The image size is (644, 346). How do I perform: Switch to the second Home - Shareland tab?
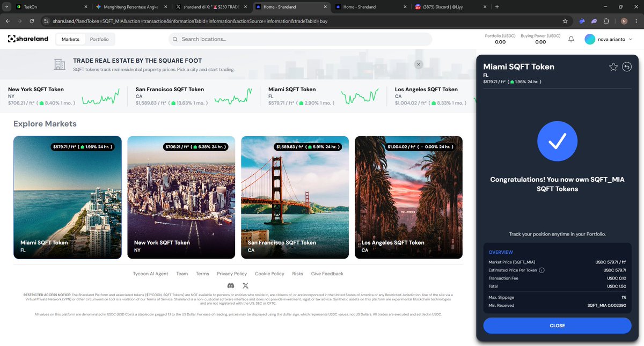tap(370, 7)
